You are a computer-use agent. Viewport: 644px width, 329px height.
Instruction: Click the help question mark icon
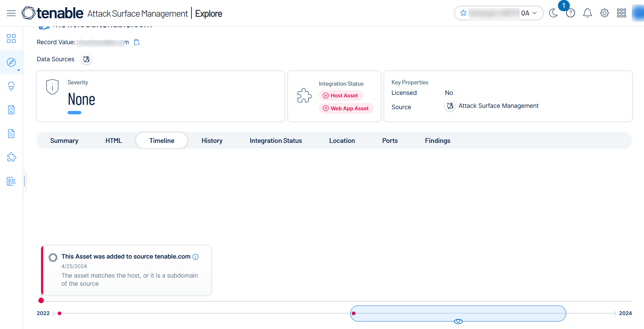click(570, 13)
